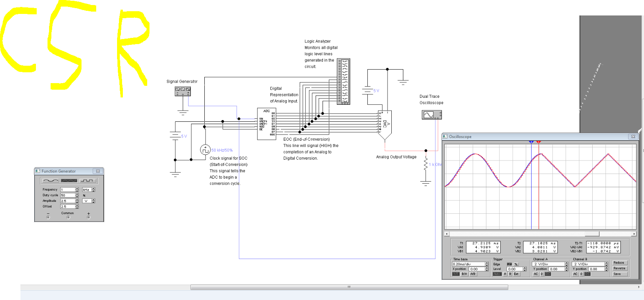Image resolution: width=644 pixels, height=300 pixels.
Task: Step the Offset value spinner
Action: [x=77, y=206]
